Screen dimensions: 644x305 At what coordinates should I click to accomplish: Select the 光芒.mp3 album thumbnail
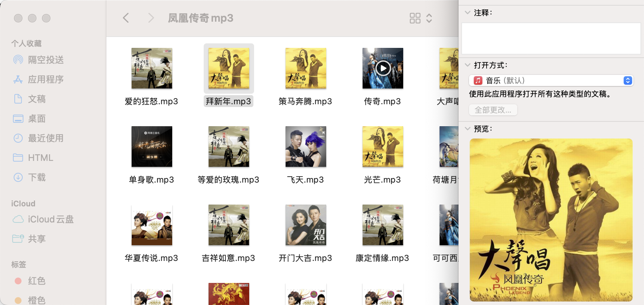tap(383, 147)
